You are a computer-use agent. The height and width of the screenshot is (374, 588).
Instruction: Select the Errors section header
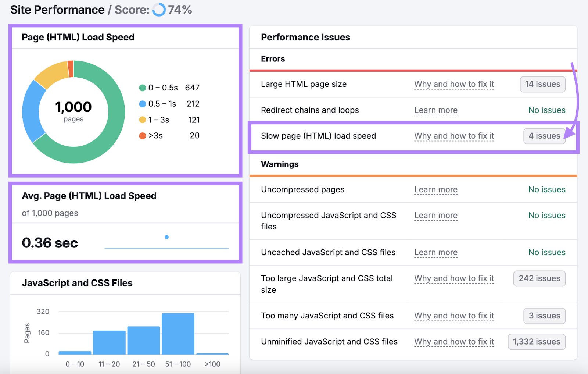pyautogui.click(x=272, y=59)
